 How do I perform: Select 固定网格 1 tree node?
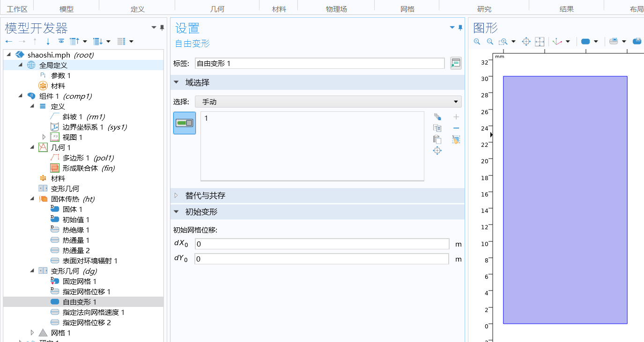tap(80, 281)
